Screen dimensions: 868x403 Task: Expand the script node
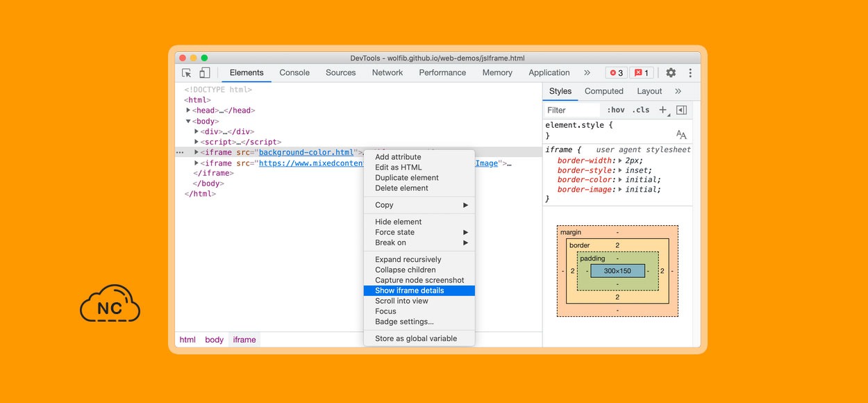coord(197,142)
